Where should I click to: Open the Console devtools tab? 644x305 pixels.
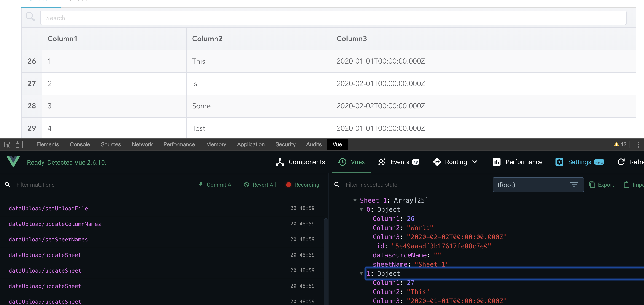point(80,144)
